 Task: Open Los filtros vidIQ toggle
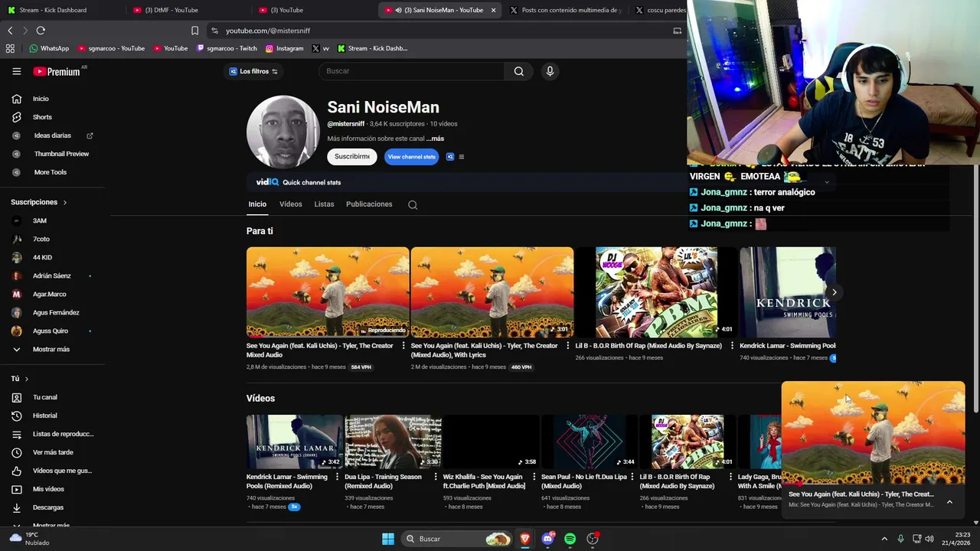[x=254, y=71]
